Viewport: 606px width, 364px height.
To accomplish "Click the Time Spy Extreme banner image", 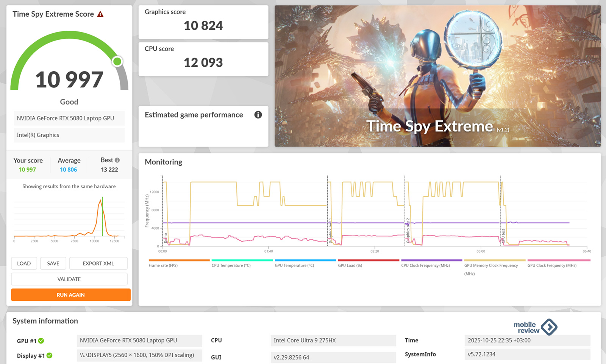I will (x=437, y=76).
